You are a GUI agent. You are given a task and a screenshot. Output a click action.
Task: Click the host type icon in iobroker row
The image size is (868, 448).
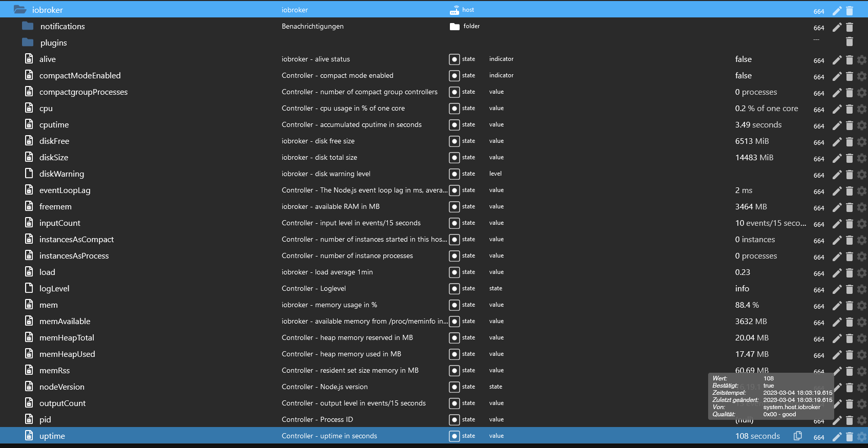pyautogui.click(x=454, y=10)
